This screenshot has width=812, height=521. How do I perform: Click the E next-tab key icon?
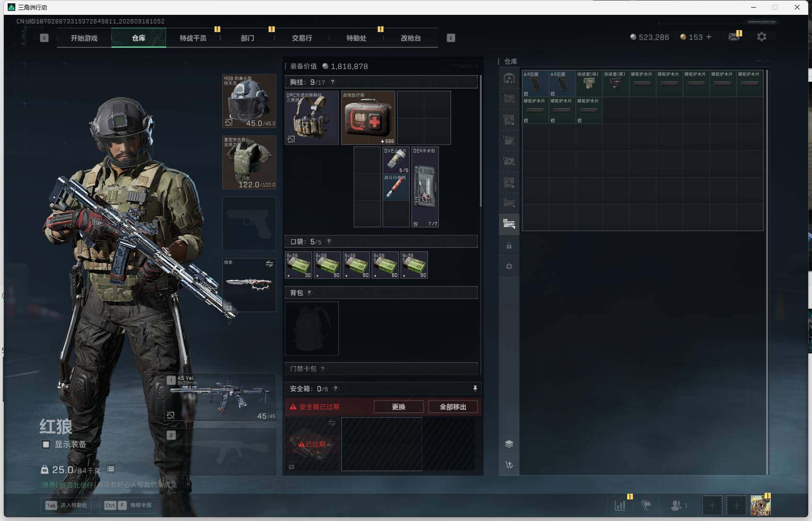point(451,38)
